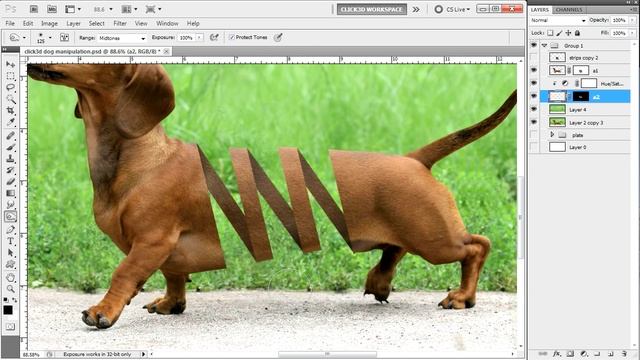Image resolution: width=640 pixels, height=360 pixels.
Task: Open the Filter menu
Action: (x=120, y=23)
